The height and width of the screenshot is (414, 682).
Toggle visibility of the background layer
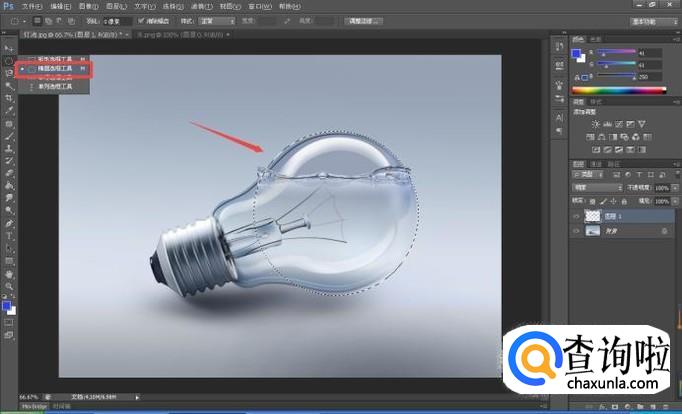pos(577,231)
